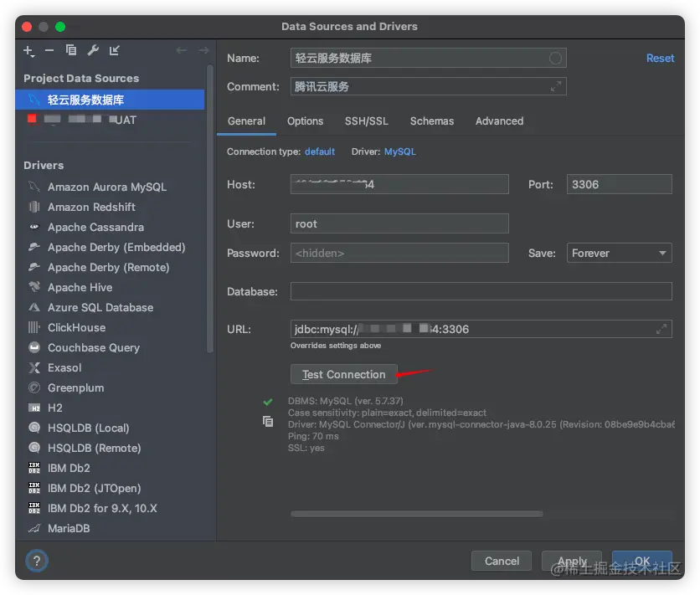Select Apache Hive driver

[x=80, y=287]
